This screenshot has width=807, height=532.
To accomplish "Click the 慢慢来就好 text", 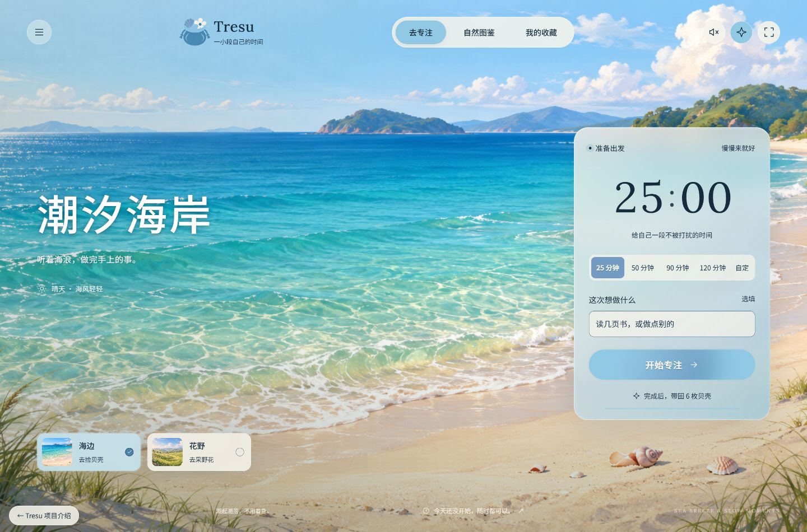I will (738, 148).
